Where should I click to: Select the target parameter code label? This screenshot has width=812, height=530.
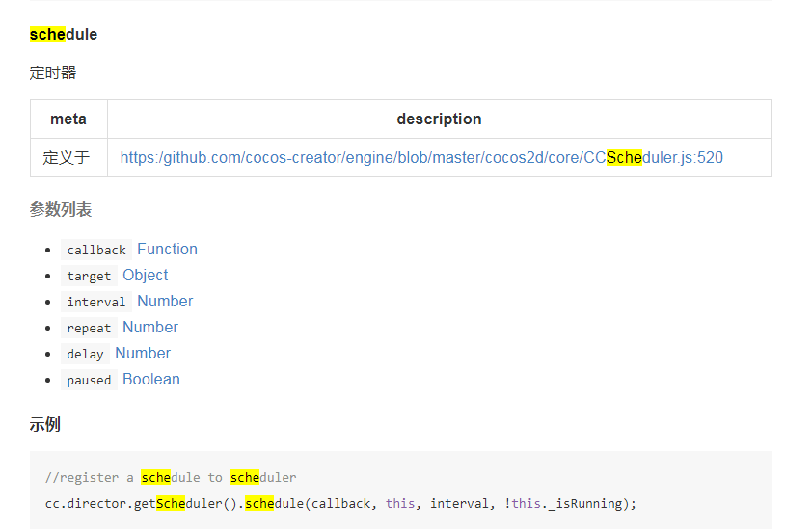pyautogui.click(x=89, y=277)
